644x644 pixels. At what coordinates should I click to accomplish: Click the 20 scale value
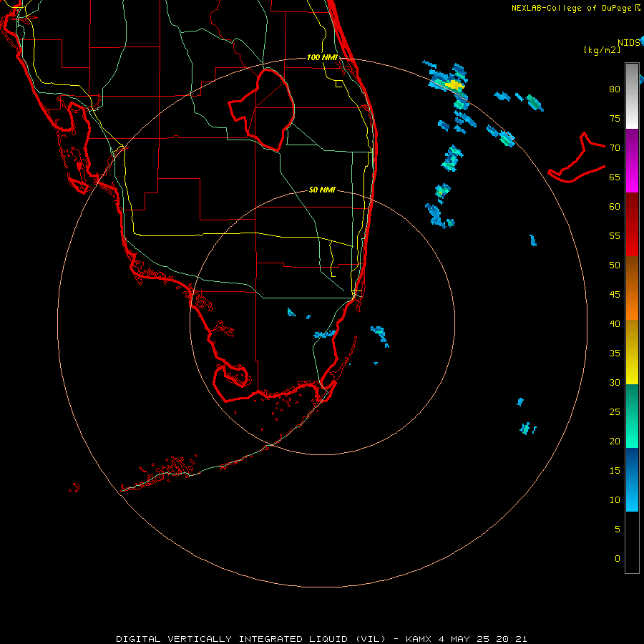(615, 441)
